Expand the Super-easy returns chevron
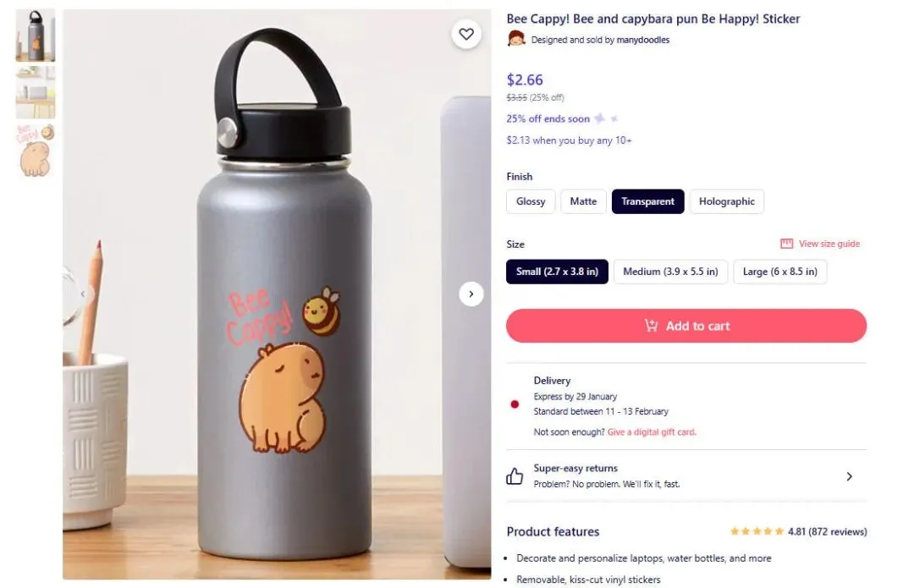 [x=849, y=476]
